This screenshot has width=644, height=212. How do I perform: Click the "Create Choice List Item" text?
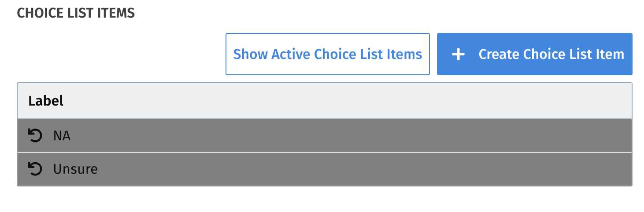[x=551, y=55]
